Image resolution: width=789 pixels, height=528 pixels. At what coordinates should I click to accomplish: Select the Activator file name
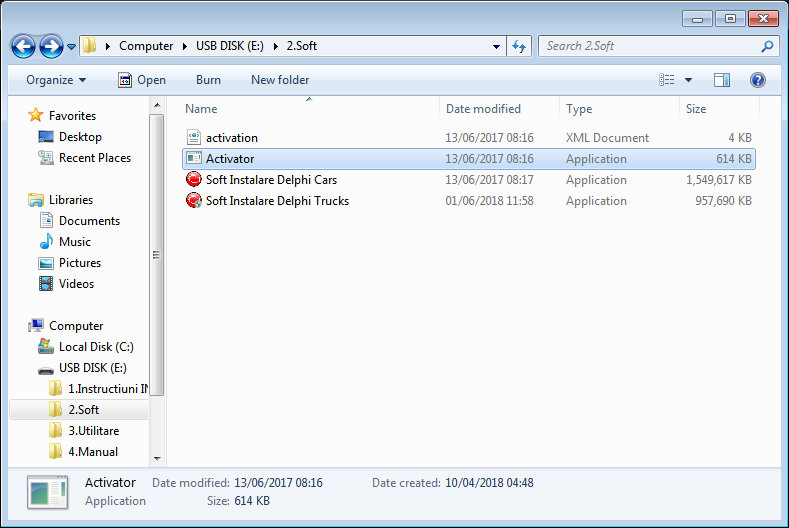[x=230, y=159]
